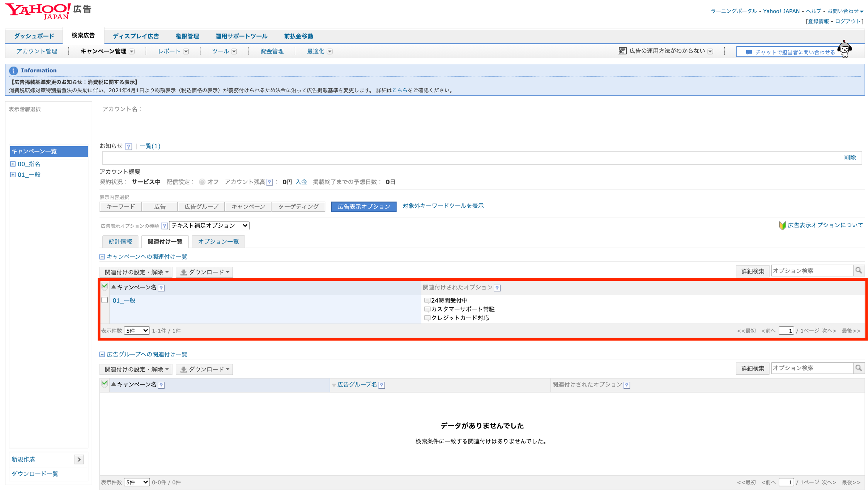Click help icon next to ad group table 関連付けされたオプション
The image size is (868, 490).
click(x=627, y=385)
